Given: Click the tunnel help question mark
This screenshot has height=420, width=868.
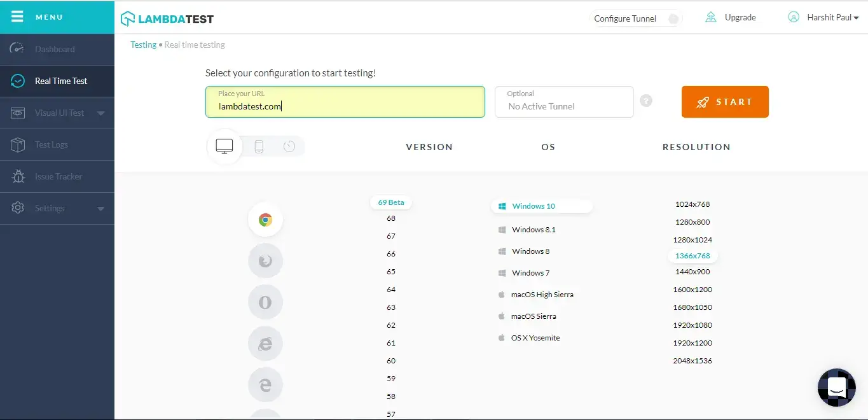Looking at the screenshot, I should click(x=646, y=101).
